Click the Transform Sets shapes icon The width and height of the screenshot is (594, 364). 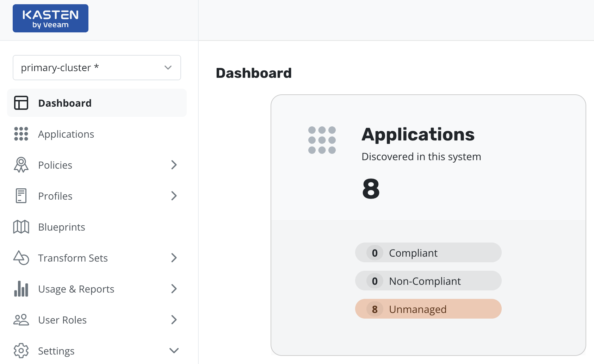coord(21,258)
